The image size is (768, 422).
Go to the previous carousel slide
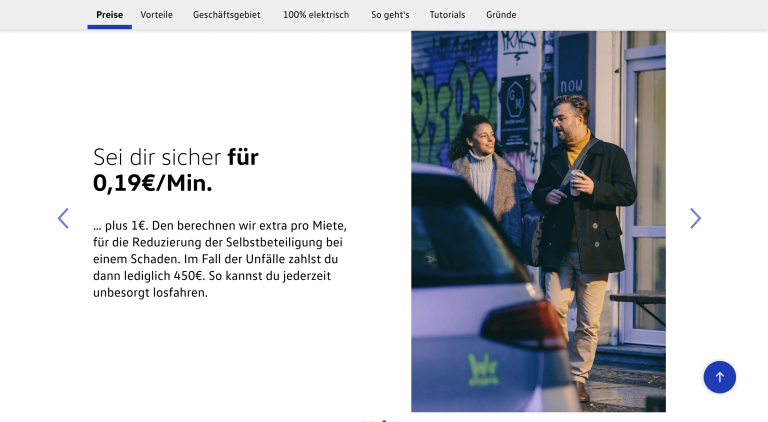[x=63, y=218]
